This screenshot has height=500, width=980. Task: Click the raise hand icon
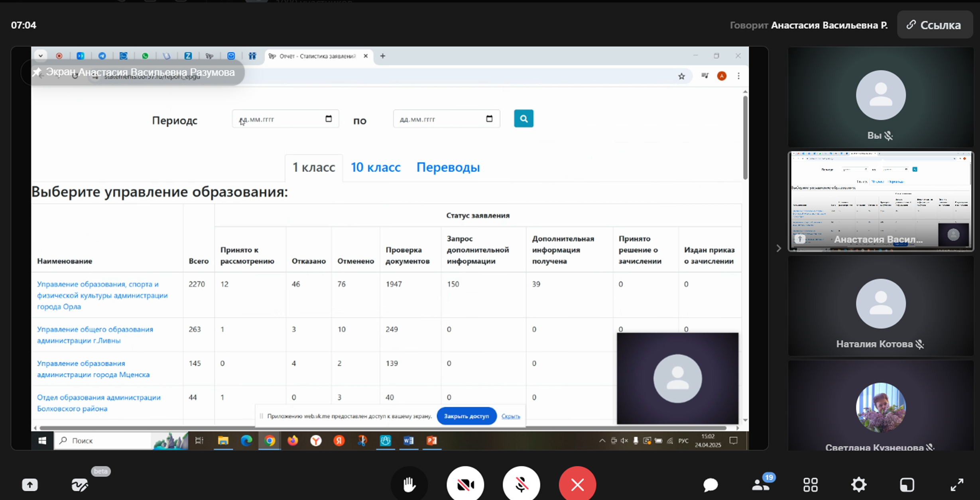[409, 484]
